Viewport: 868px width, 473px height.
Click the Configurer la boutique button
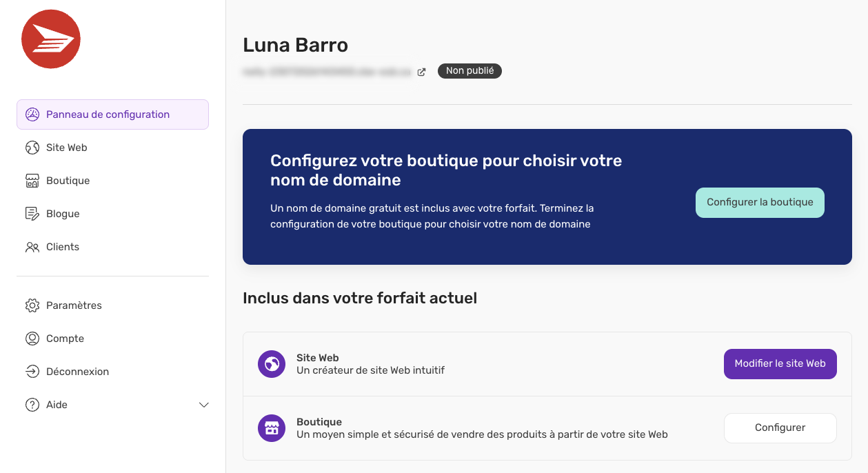pyautogui.click(x=760, y=203)
